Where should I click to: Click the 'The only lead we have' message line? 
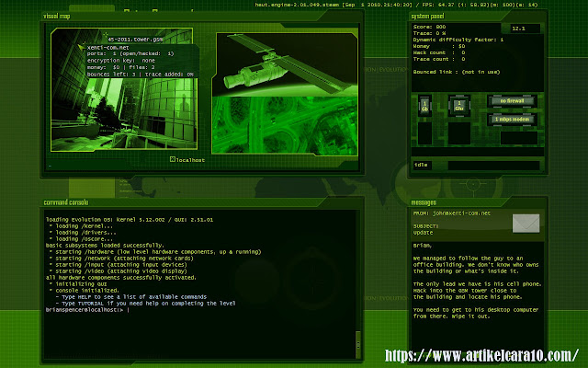[x=478, y=284]
